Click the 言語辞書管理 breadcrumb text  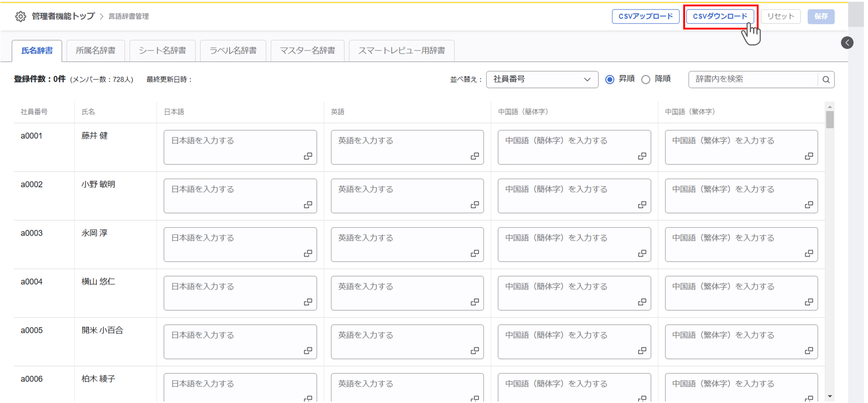click(x=128, y=16)
